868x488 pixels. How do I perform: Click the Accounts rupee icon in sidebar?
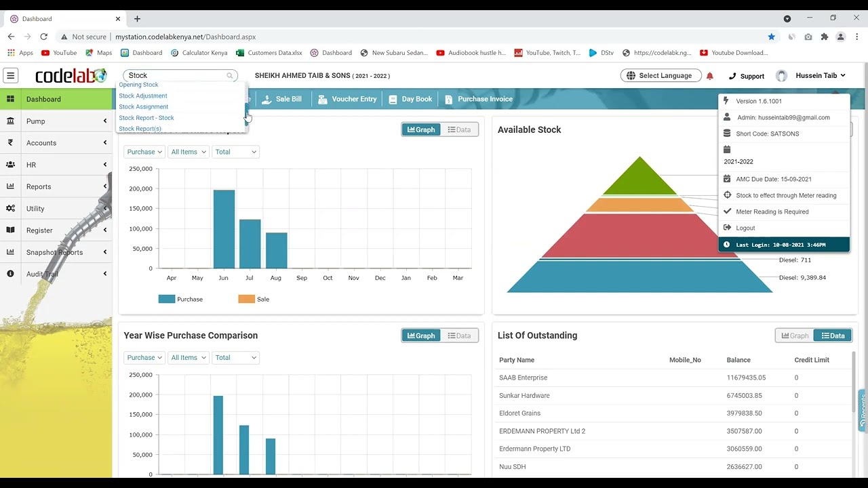click(x=10, y=143)
